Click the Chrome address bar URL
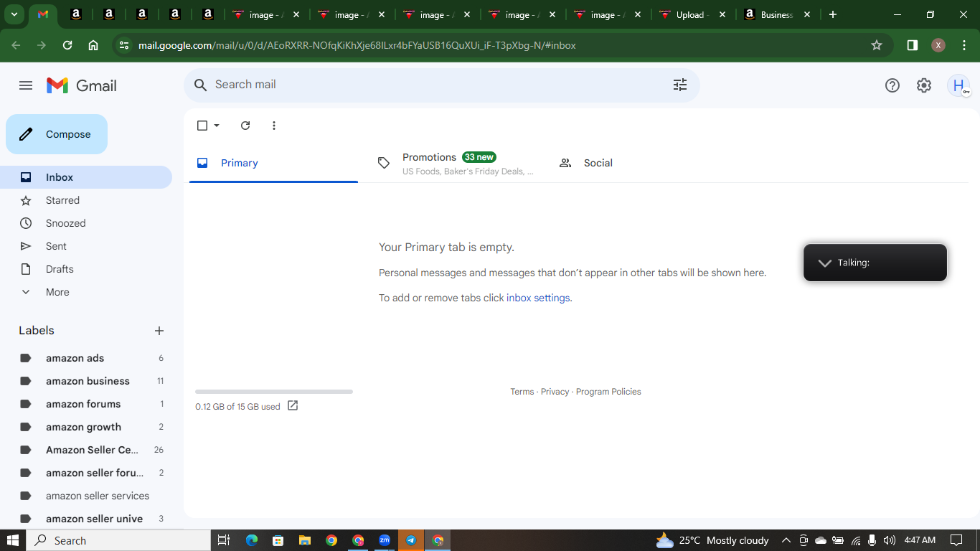Image resolution: width=980 pixels, height=551 pixels. point(357,45)
